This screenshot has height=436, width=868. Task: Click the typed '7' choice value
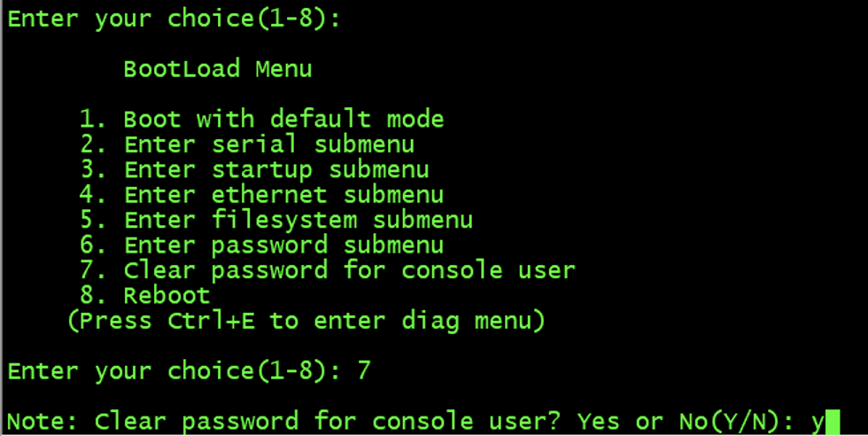364,370
